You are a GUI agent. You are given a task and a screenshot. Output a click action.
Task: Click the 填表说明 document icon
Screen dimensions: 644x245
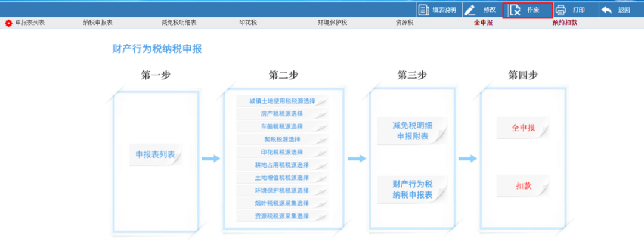click(x=423, y=10)
